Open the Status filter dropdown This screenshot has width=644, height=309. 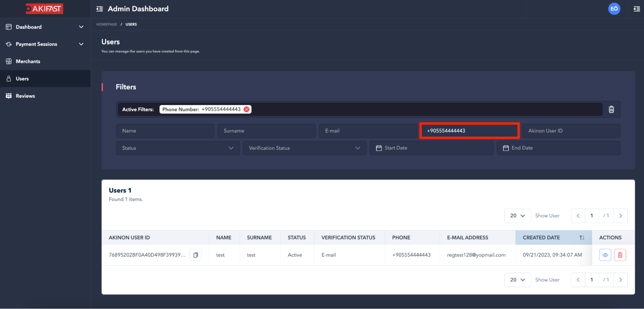tap(178, 148)
